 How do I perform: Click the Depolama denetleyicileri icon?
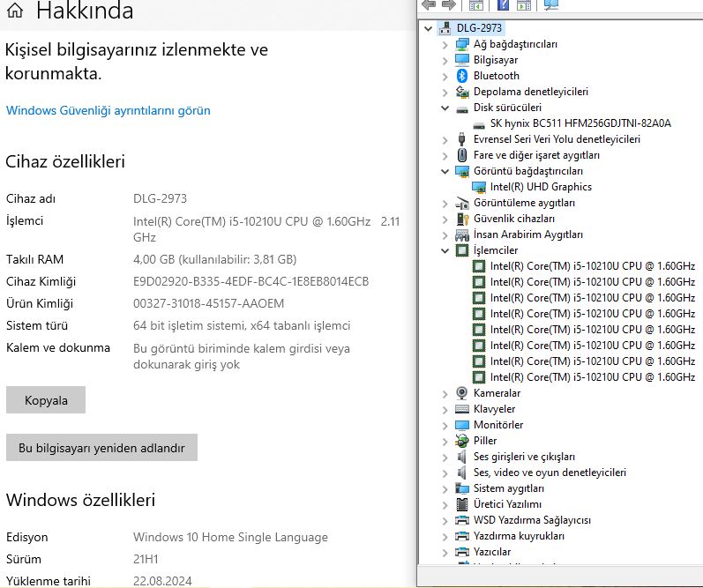[x=462, y=92]
